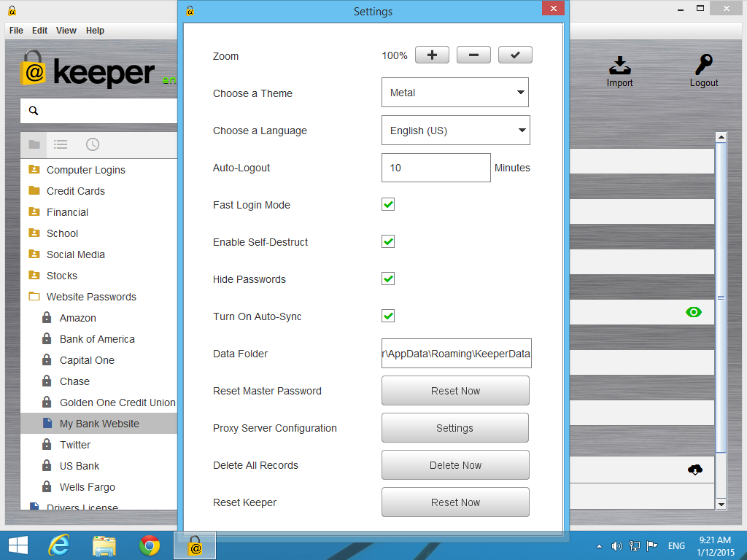
Task: Open the Edit menu
Action: [39, 31]
